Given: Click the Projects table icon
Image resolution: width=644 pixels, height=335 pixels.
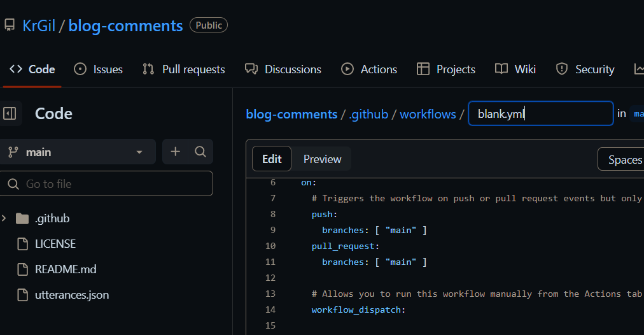Looking at the screenshot, I should [x=423, y=69].
